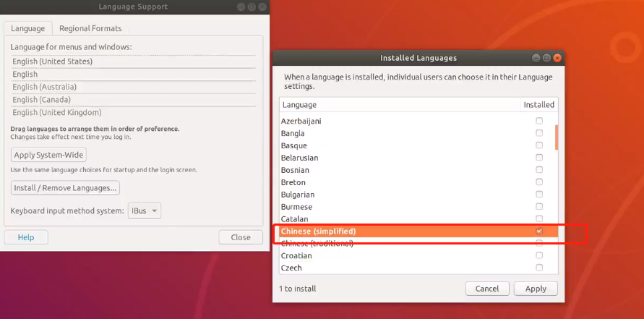Select English (United States) in language list
The image size is (644, 319).
click(134, 61)
